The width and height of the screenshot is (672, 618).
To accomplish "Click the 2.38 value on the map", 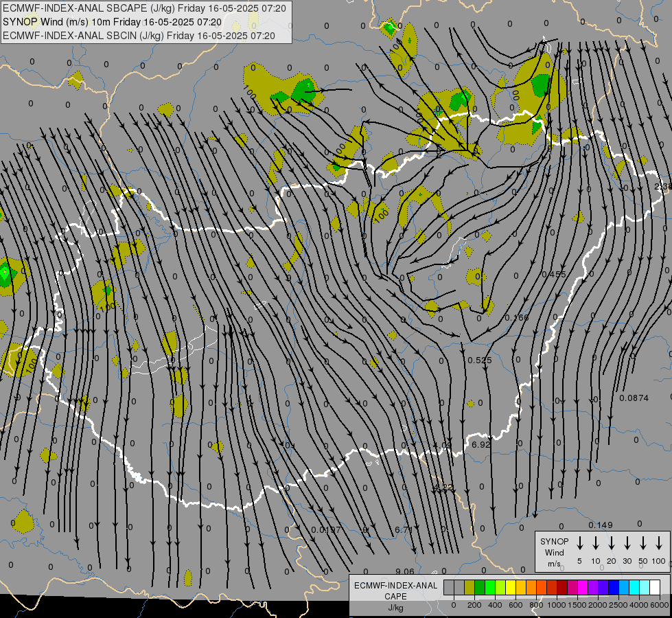I will 663,187.
